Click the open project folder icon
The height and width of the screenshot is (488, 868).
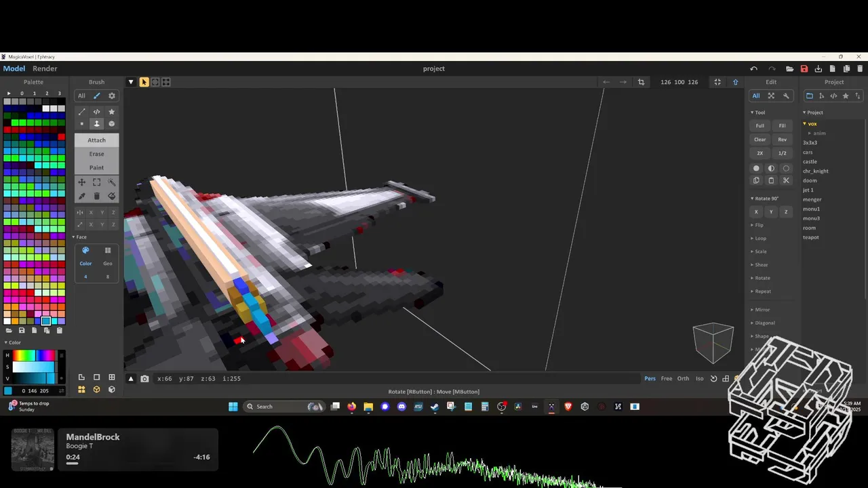790,68
